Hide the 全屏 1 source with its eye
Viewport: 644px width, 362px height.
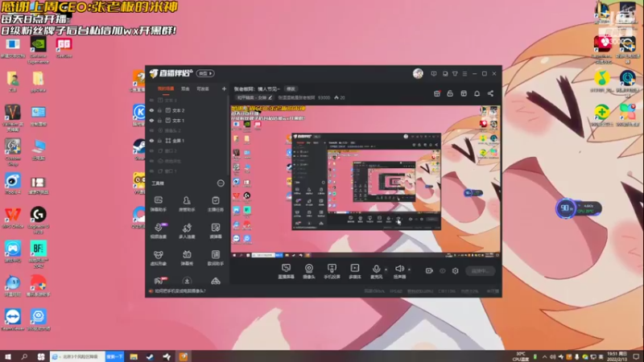pos(151,141)
